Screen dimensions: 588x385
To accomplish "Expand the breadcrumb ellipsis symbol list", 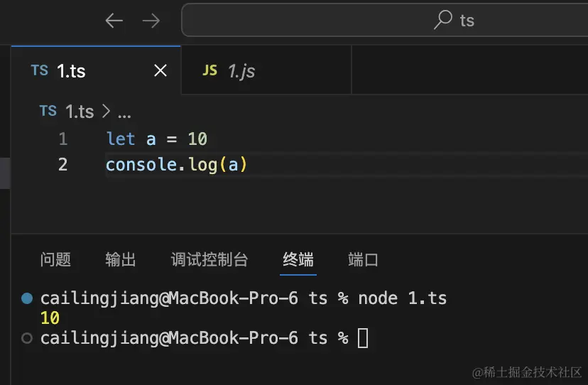I will [124, 112].
